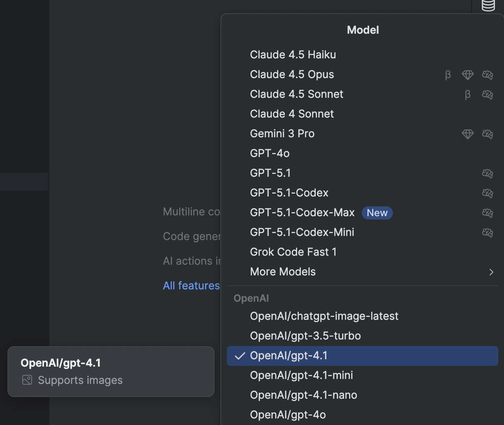The image size is (504, 425).
Task: Open the Model selection header
Action: point(363,30)
